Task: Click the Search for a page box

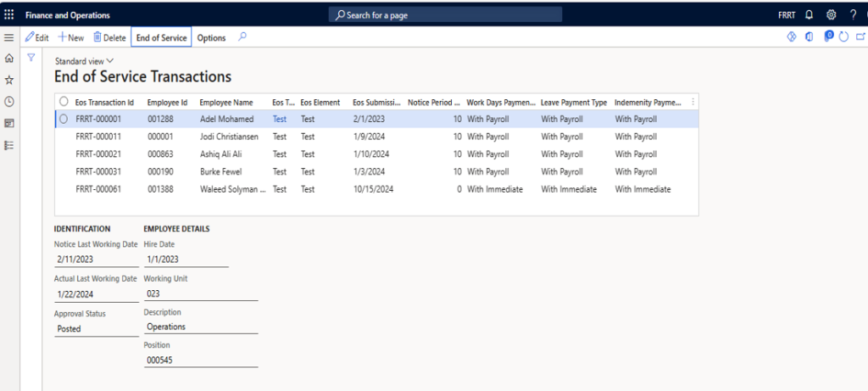Action: pyautogui.click(x=445, y=14)
